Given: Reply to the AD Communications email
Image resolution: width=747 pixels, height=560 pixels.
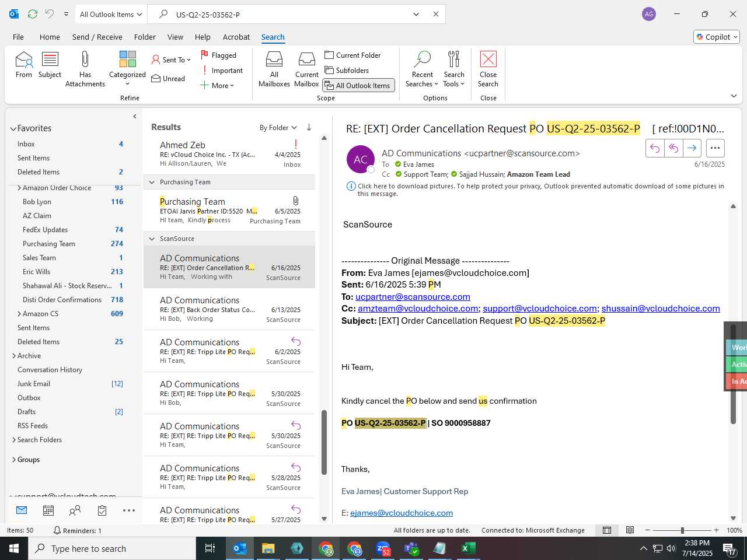Looking at the screenshot, I should 655,148.
